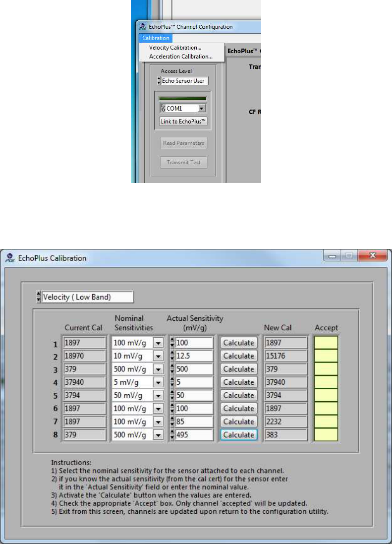The height and width of the screenshot is (544, 392).
Task: Close the EchoPlus Calibration window
Action: tap(373, 256)
